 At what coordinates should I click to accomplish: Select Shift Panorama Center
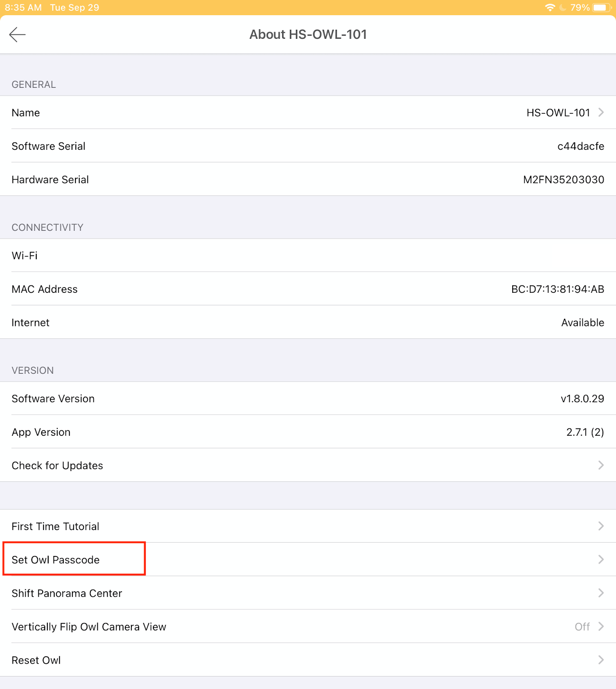[x=67, y=593]
